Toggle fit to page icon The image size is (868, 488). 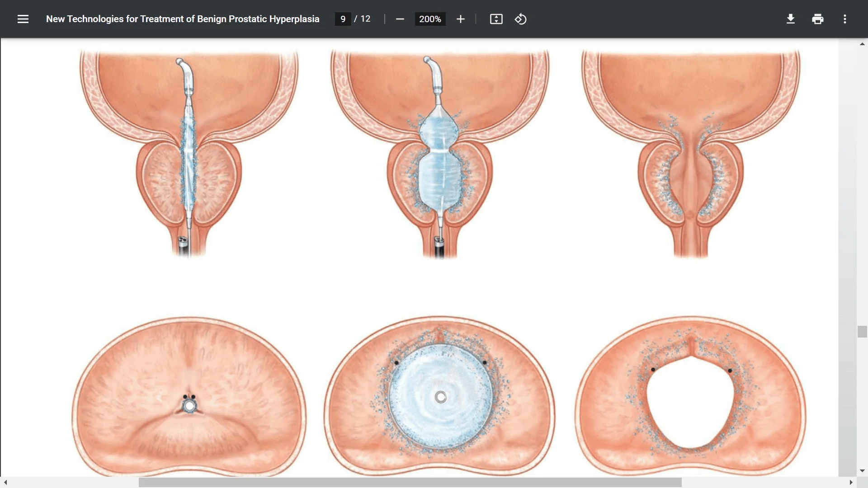(x=496, y=19)
